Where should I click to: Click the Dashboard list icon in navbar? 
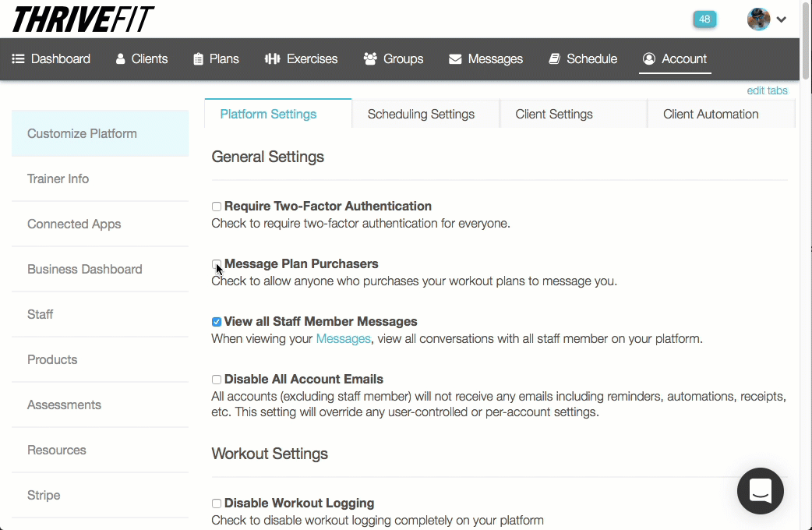pyautogui.click(x=18, y=59)
